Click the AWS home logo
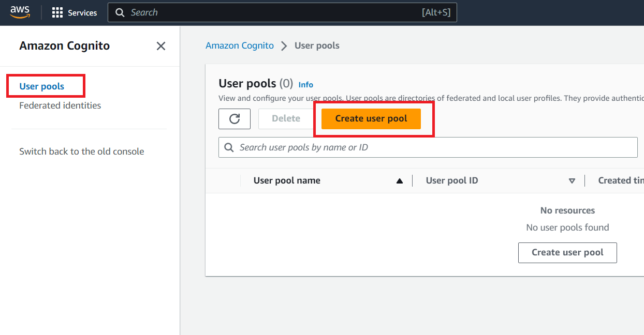Viewport: 644px width, 335px height. point(20,12)
